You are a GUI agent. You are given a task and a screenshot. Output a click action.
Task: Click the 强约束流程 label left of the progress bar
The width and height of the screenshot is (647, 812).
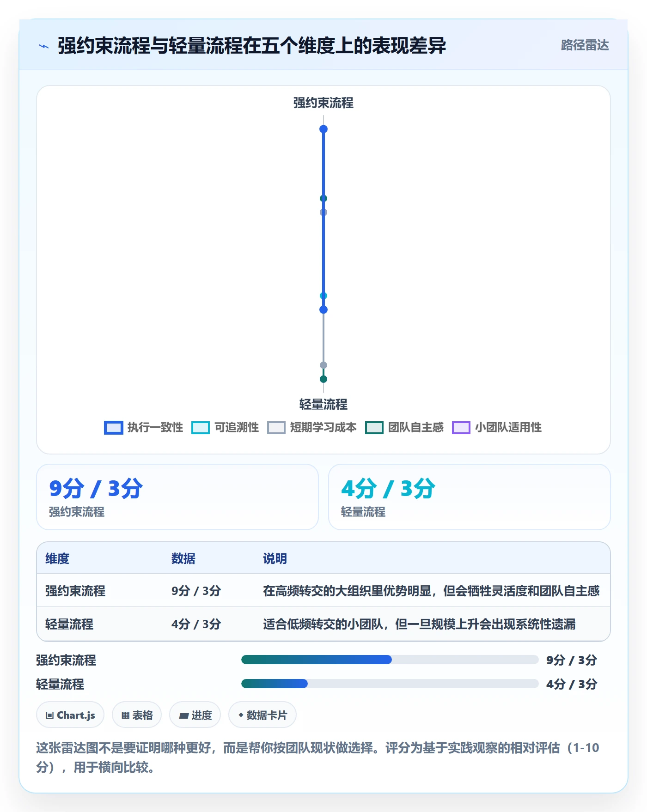tap(66, 660)
